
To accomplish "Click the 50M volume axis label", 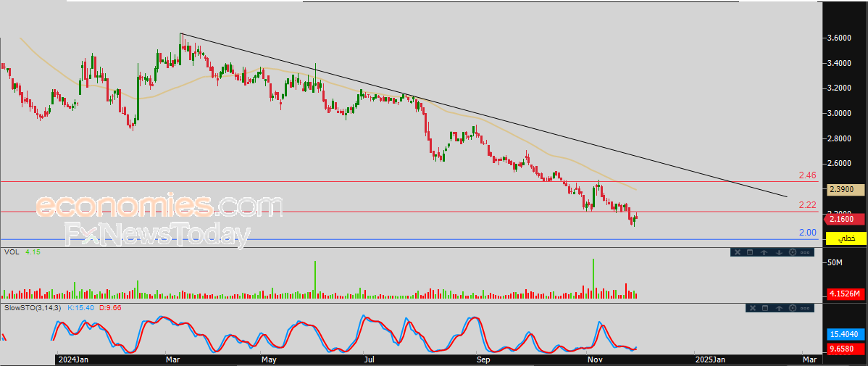I will click(x=835, y=262).
